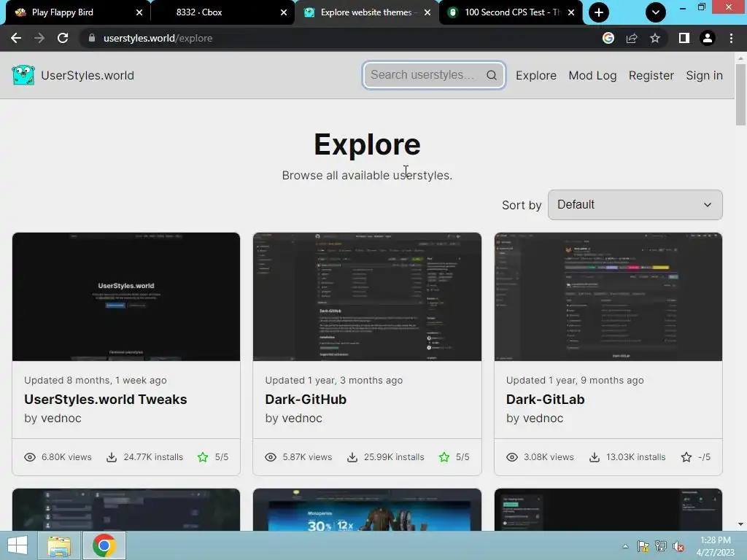Click the scrollbar down arrow
This screenshot has height=560, width=747.
(x=740, y=524)
